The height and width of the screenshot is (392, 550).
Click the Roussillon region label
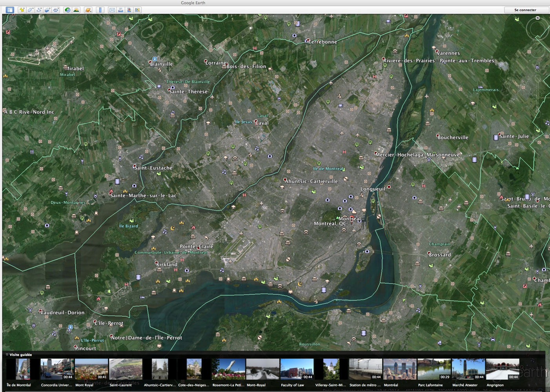[310, 344]
